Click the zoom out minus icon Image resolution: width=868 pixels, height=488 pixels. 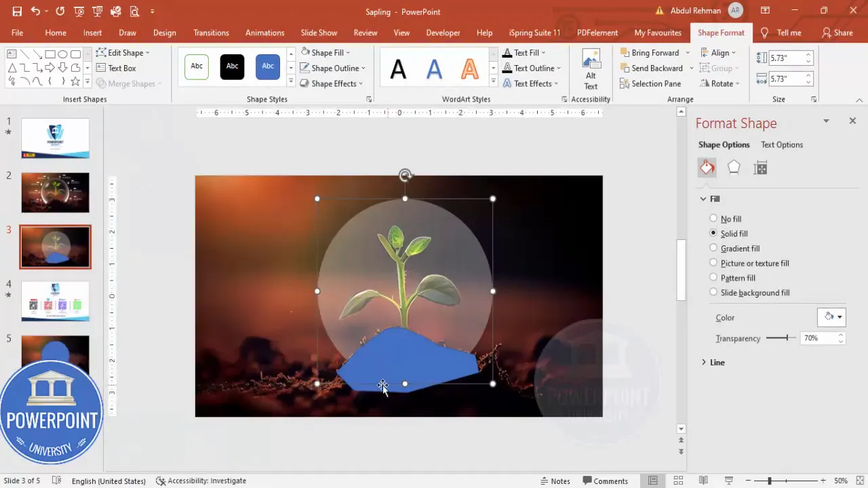pyautogui.click(x=749, y=481)
